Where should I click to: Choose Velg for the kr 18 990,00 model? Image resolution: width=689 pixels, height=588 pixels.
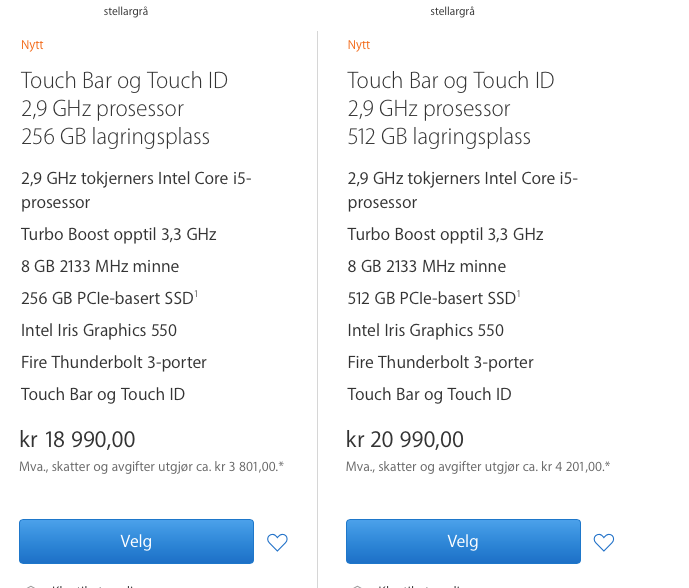click(x=136, y=541)
